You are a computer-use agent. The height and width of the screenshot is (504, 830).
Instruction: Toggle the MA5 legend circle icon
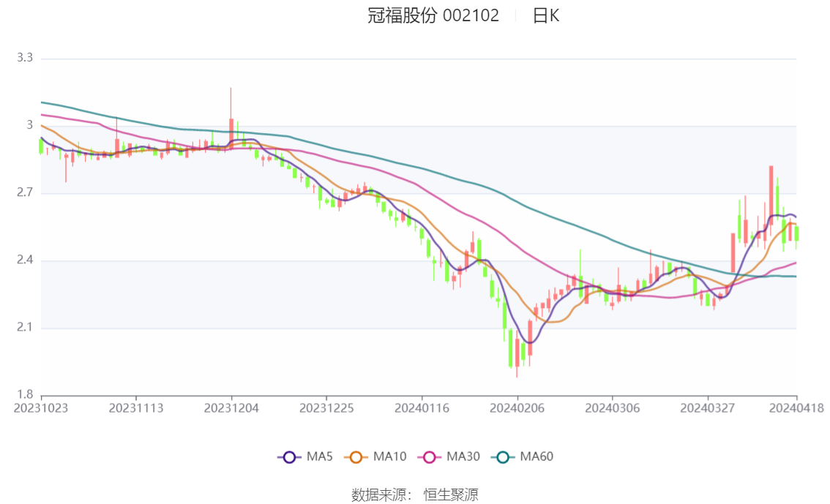[289, 457]
